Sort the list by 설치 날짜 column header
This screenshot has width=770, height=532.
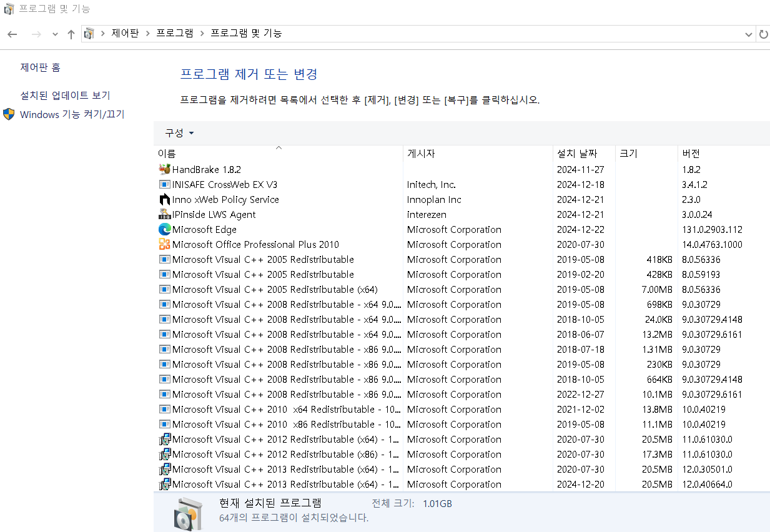[x=584, y=153]
